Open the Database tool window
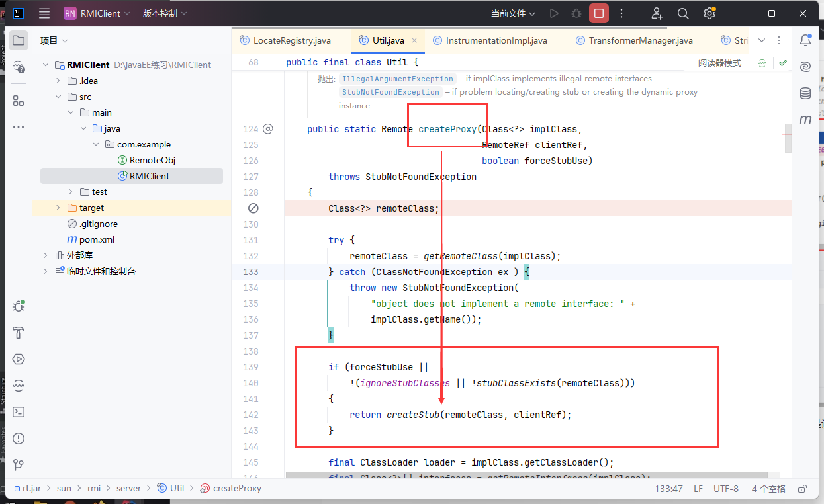 point(805,93)
